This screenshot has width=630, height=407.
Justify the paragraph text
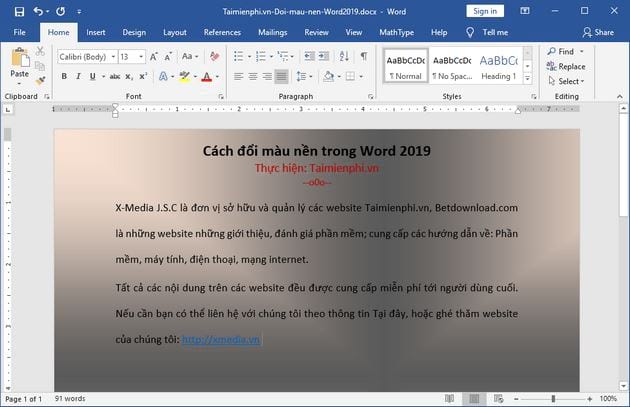282,76
